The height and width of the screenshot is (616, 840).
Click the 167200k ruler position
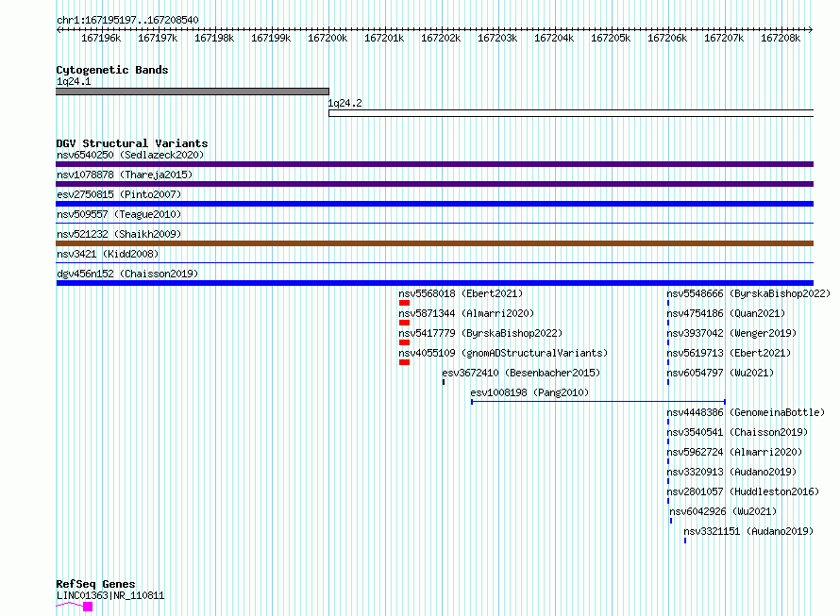click(328, 38)
